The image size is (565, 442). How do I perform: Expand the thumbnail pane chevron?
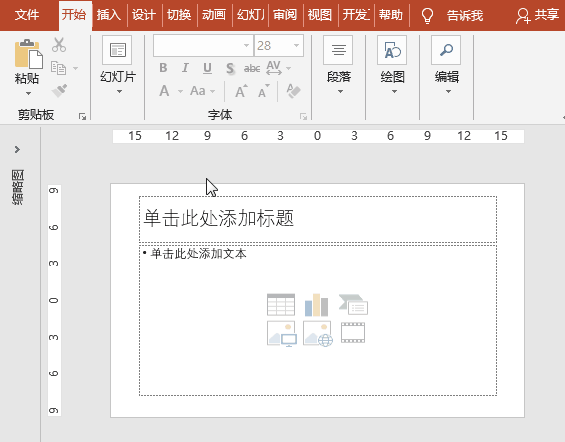tap(17, 149)
